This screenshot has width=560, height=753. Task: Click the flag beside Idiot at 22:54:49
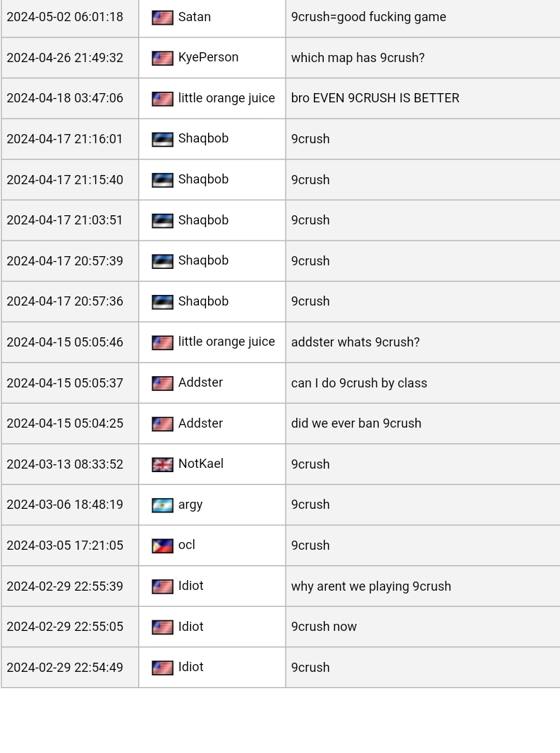pyautogui.click(x=162, y=668)
